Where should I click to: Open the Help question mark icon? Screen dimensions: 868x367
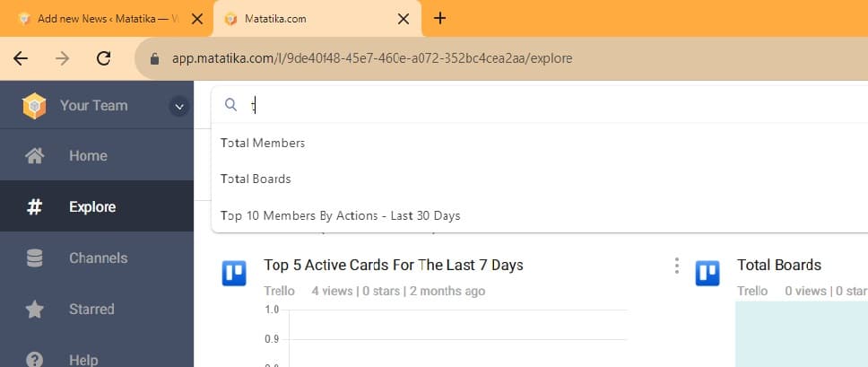click(x=34, y=360)
